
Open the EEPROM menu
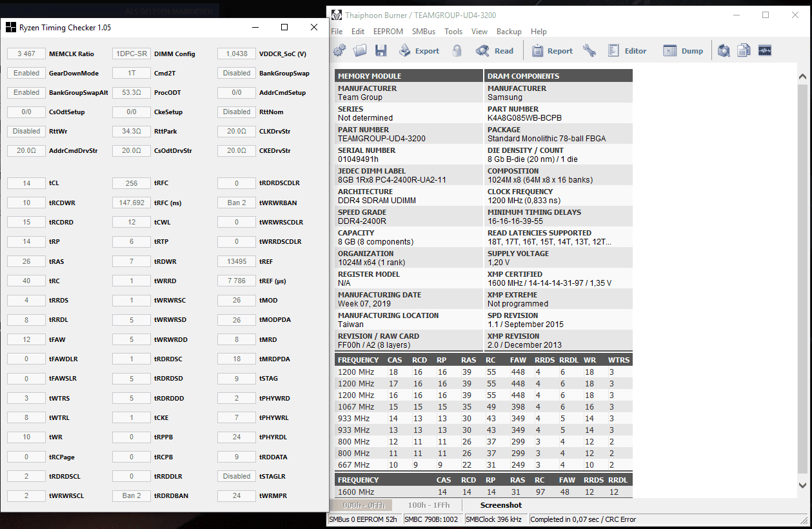pos(388,32)
